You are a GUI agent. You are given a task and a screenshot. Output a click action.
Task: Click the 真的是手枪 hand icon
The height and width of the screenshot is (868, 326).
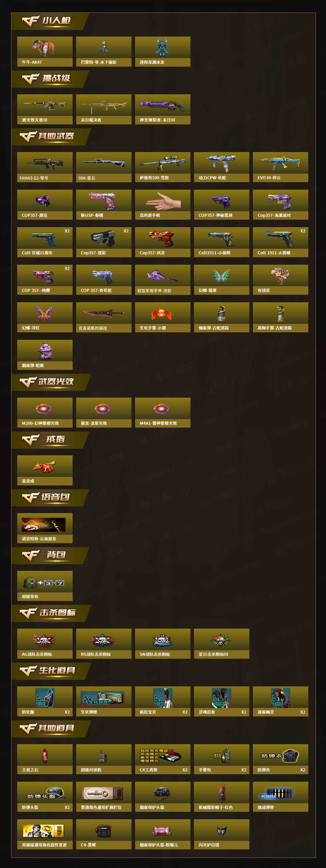point(163,201)
